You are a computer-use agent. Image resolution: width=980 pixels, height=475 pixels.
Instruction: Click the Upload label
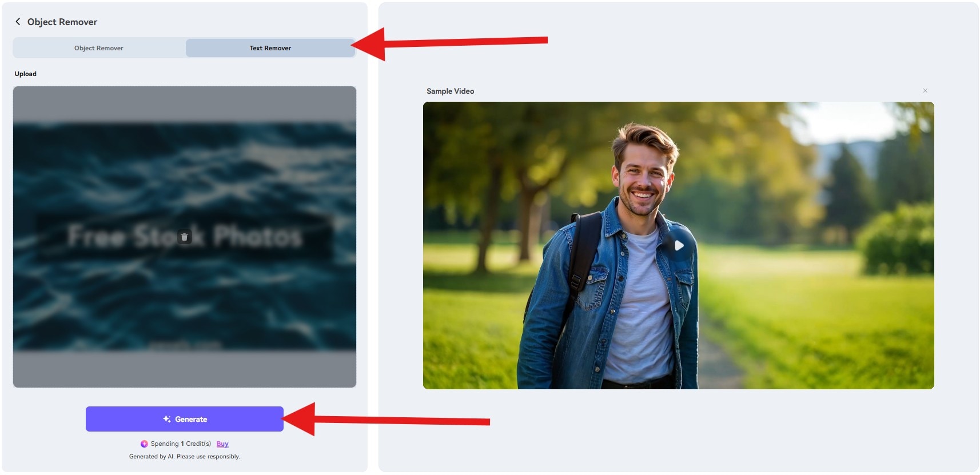[26, 74]
